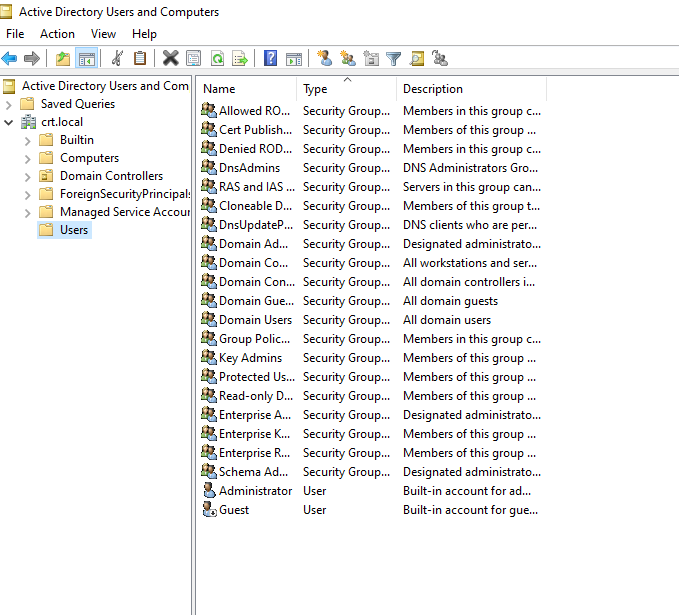Click the Export List toolbar icon

point(240,58)
